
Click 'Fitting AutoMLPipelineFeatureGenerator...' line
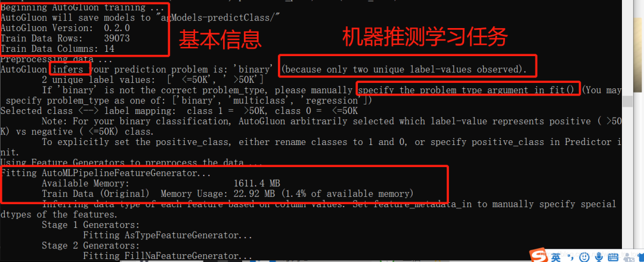point(107,172)
